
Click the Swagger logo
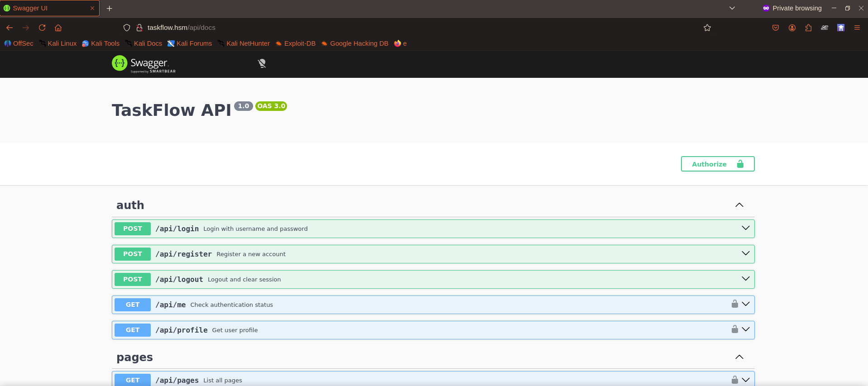click(144, 64)
